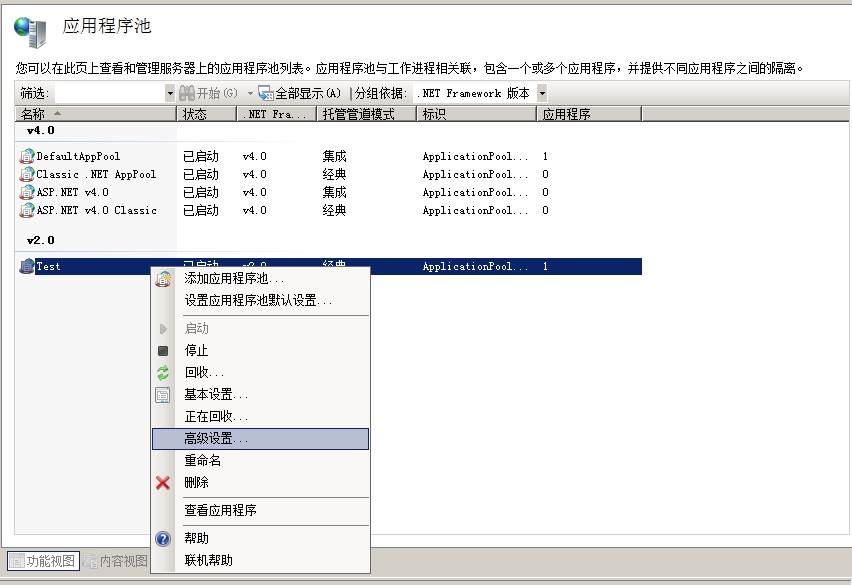Click ASP.NET v4.0 row's ApplicationPool identity
This screenshot has width=852, height=585.
pyautogui.click(x=475, y=192)
